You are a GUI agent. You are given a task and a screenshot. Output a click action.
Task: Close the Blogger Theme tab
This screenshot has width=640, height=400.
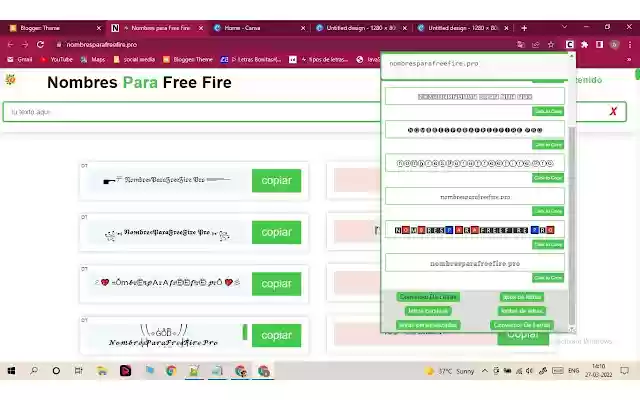coord(99,28)
